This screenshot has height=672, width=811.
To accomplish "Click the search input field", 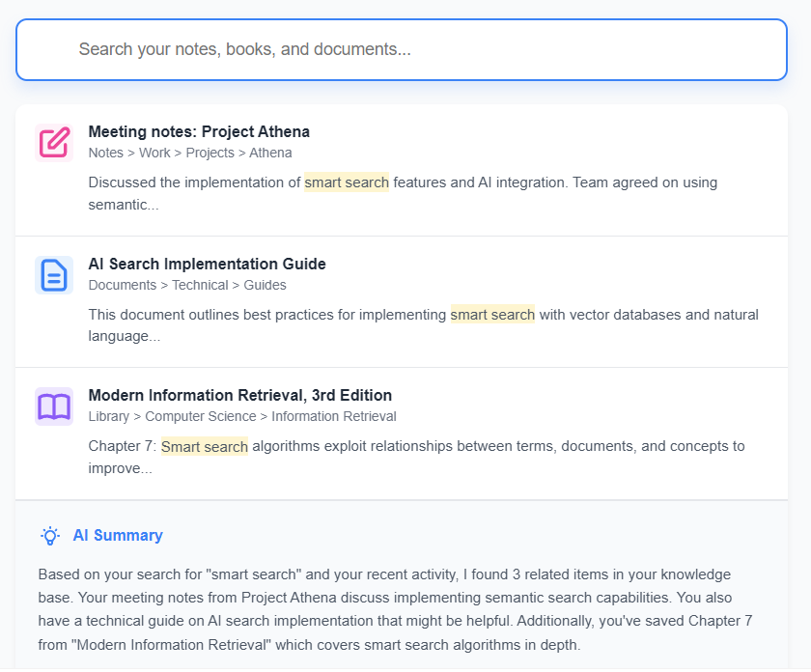I will coord(402,49).
